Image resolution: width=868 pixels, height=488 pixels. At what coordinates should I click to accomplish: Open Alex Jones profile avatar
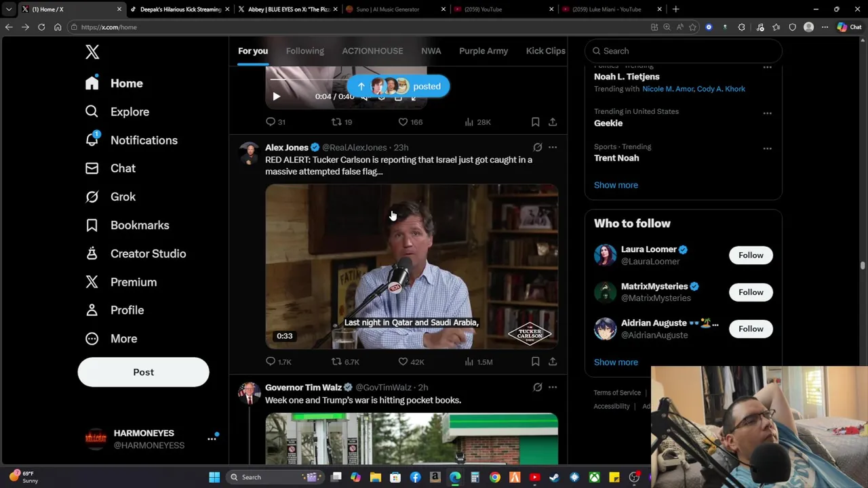249,153
